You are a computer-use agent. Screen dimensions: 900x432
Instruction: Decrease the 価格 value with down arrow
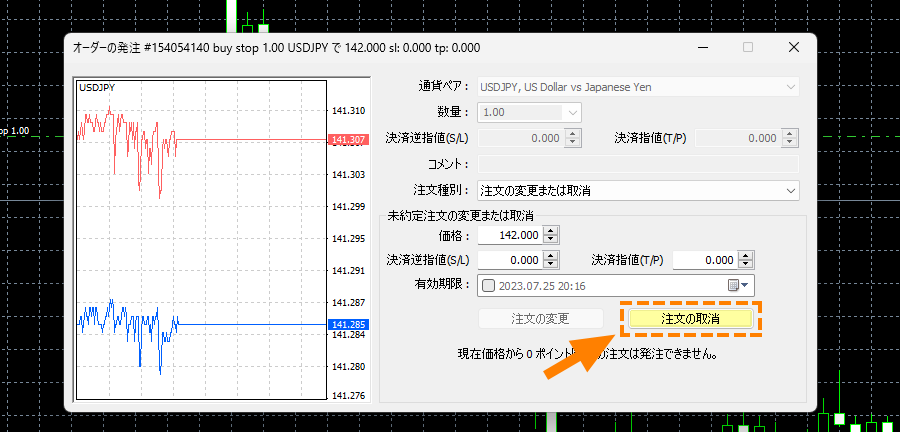(x=550, y=239)
